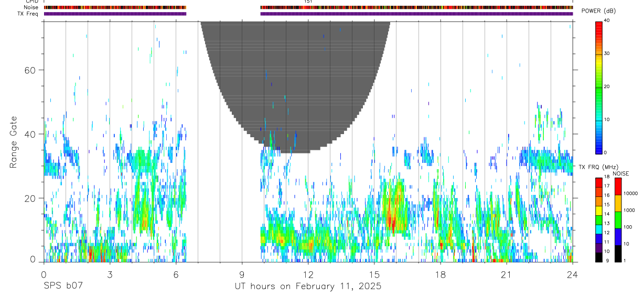The width and height of the screenshot is (644, 297).
Task: Click the Noise color strip above the plot
Action: [x=308, y=7]
